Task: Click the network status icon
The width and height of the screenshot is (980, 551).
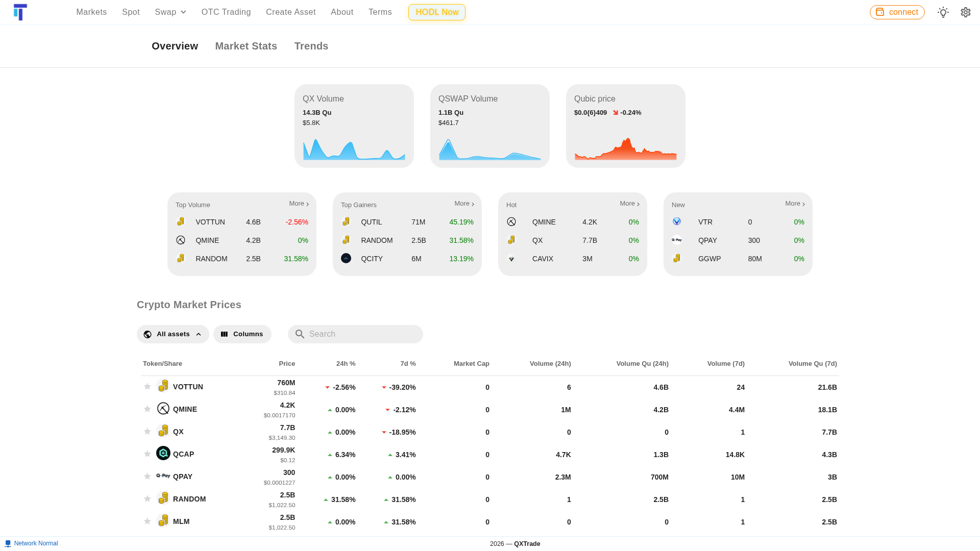Action: pyautogui.click(x=8, y=544)
